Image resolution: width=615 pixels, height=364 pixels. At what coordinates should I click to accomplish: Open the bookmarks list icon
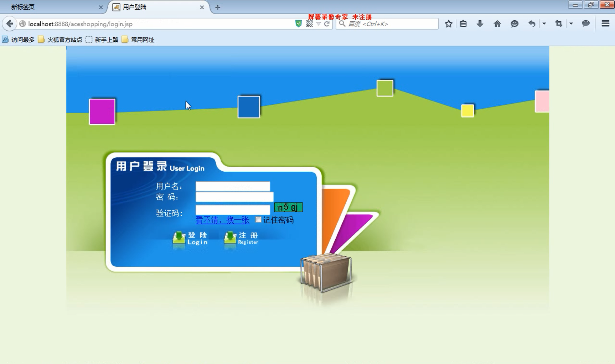tap(463, 24)
